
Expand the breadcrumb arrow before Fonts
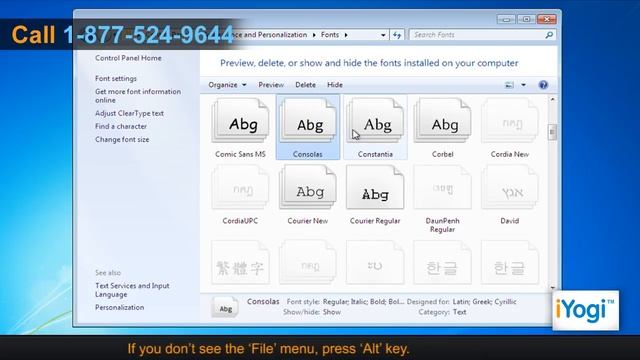tap(314, 35)
